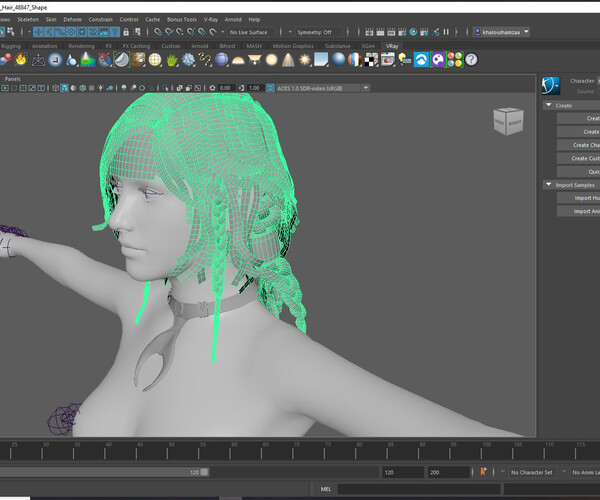The width and height of the screenshot is (600, 500).
Task: Open the Deform menu
Action: pos(72,20)
